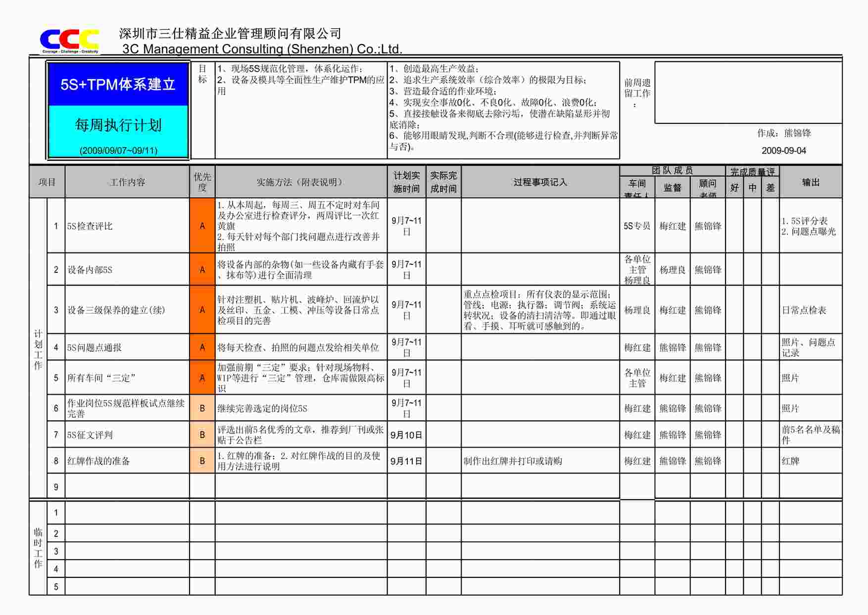Viewport: 868px width, 615px height.
Task: Click the light priority B cell for 5S征文评判
Action: pyautogui.click(x=202, y=435)
